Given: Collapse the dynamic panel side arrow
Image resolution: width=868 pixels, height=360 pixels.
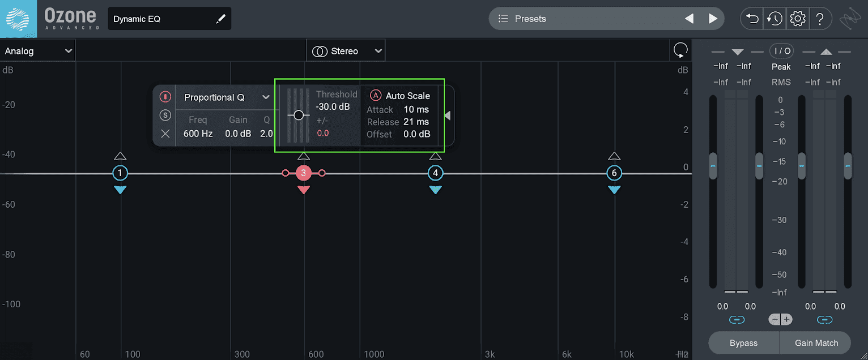Looking at the screenshot, I should tap(447, 115).
